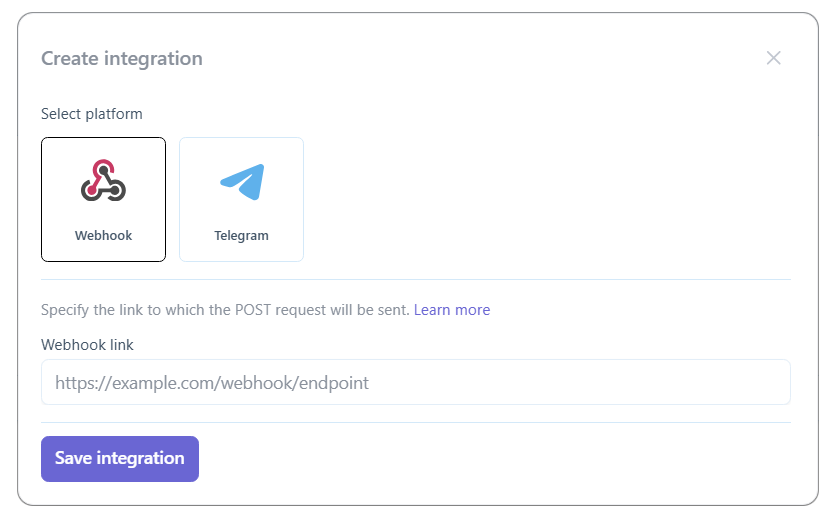833x518 pixels.
Task: Click the pink node of the Webhook logo
Action: tap(92, 190)
